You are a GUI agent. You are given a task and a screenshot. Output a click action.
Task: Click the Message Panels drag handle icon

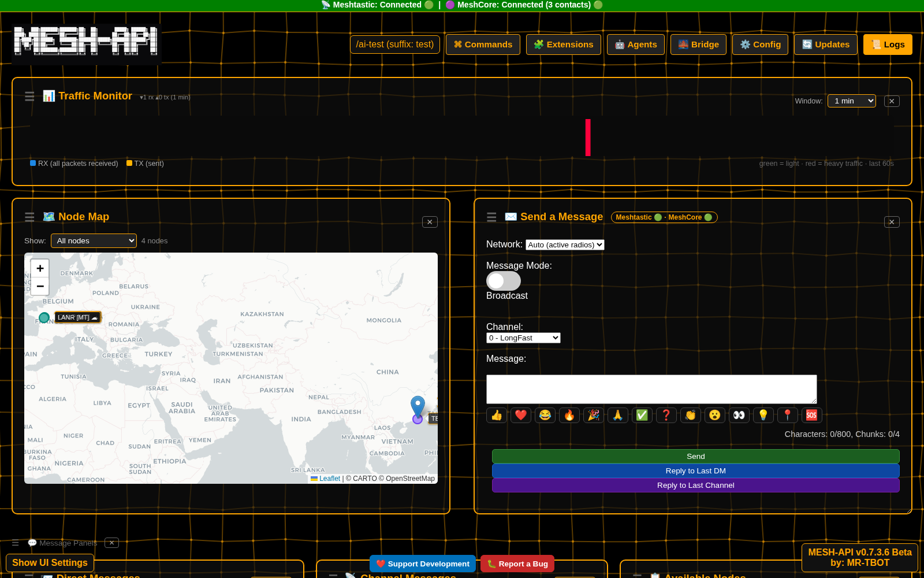coord(16,543)
